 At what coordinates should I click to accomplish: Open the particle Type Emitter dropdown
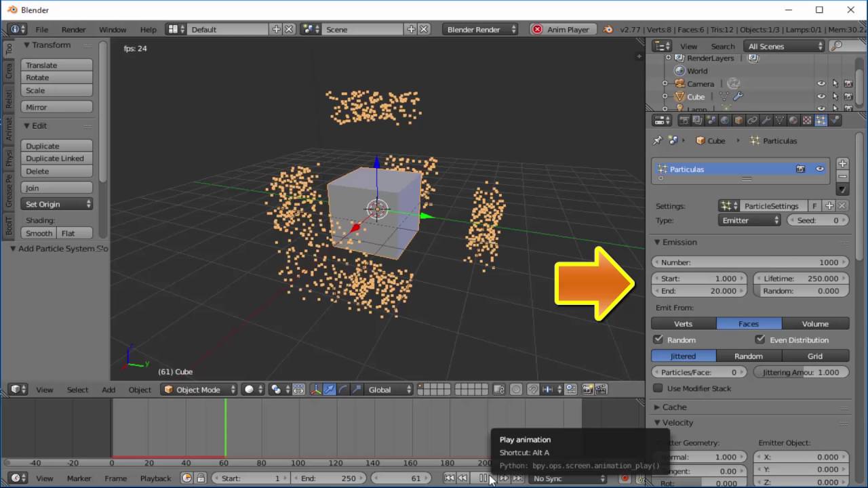(749, 220)
